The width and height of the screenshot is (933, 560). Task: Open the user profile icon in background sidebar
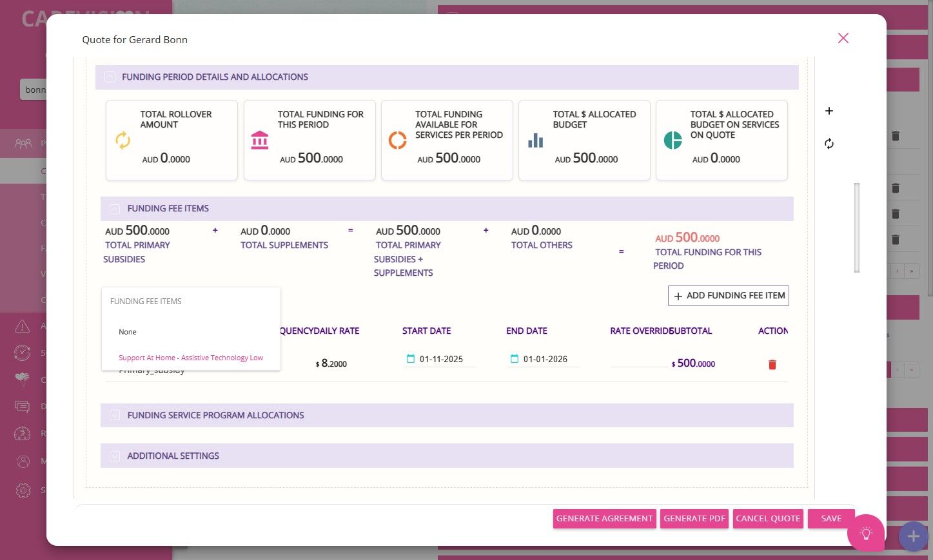[x=23, y=461]
